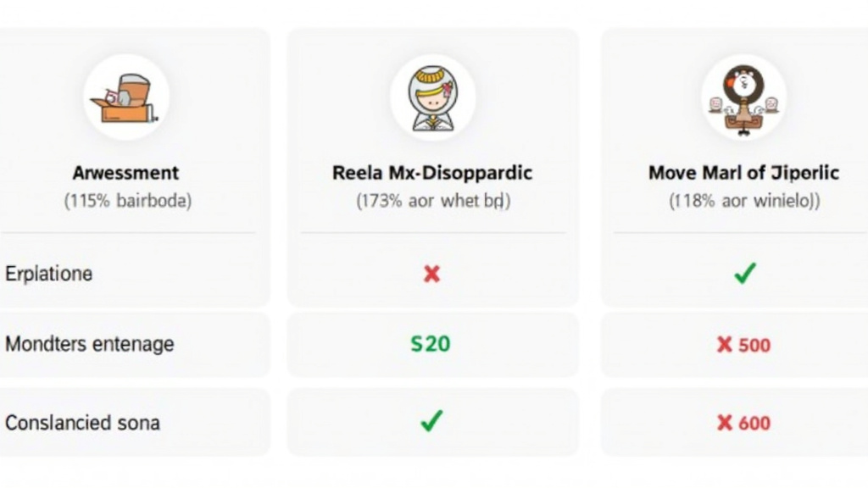Click the Arwessment package box icon
The width and height of the screenshot is (868, 488).
click(x=125, y=96)
